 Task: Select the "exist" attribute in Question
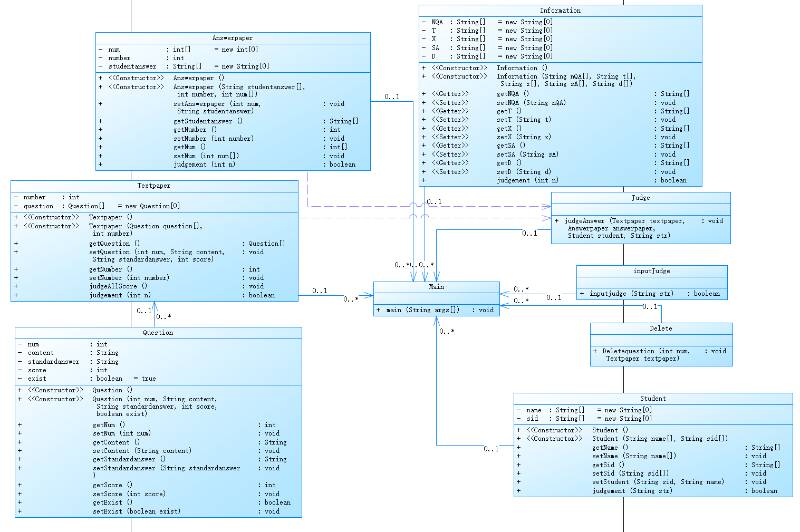[x=37, y=379]
